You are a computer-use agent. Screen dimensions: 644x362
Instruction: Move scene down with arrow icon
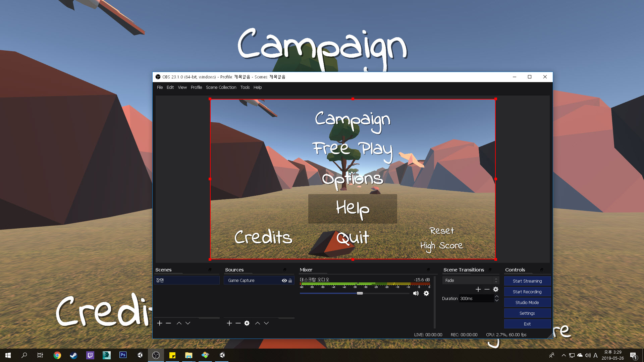[188, 323]
